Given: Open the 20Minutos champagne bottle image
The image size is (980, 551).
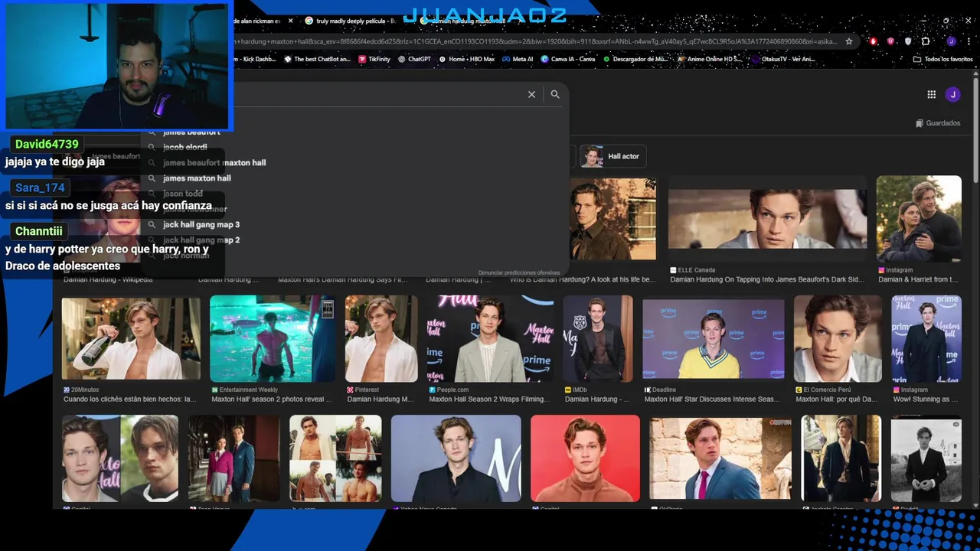Looking at the screenshot, I should click(x=131, y=338).
